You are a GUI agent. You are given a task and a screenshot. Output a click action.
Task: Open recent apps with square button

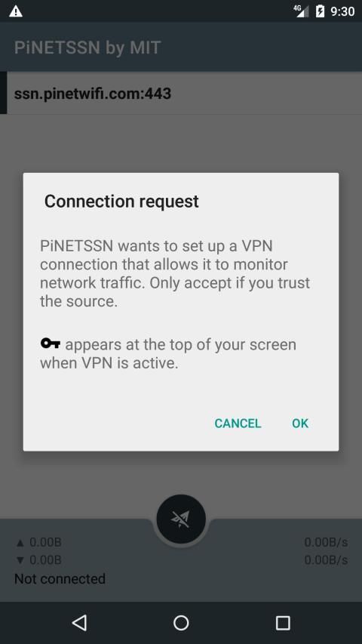point(283,623)
